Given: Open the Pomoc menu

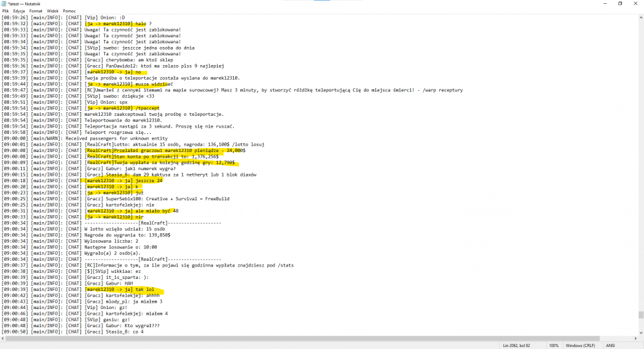Looking at the screenshot, I should 69,11.
